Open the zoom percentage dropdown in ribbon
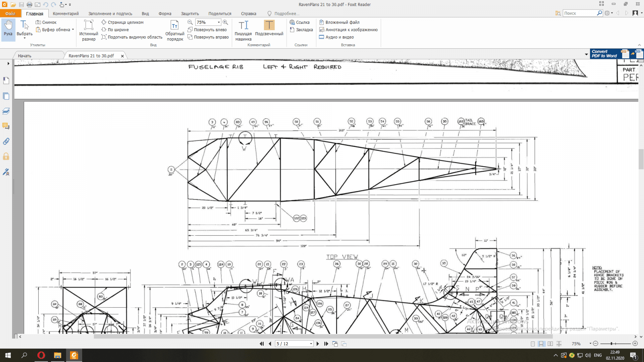 pos(219,23)
